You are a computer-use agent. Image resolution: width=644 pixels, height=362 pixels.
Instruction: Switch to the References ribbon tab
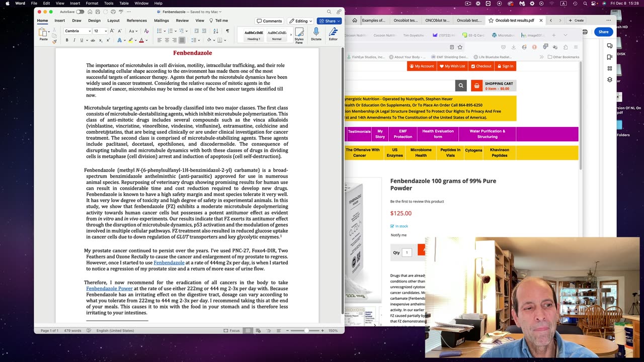coord(137,21)
